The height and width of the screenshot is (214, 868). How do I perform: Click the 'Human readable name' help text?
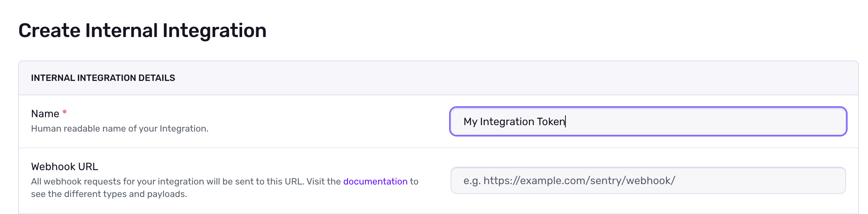coord(119,129)
